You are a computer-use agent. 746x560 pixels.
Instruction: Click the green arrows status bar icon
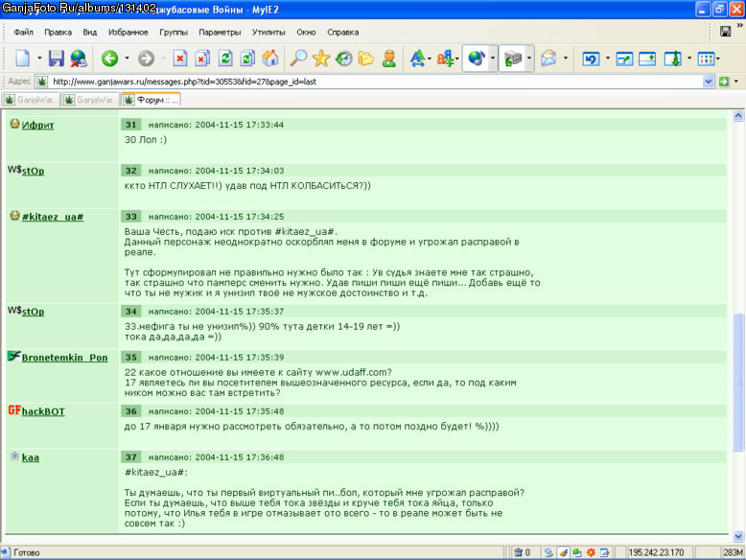pyautogui.click(x=576, y=552)
